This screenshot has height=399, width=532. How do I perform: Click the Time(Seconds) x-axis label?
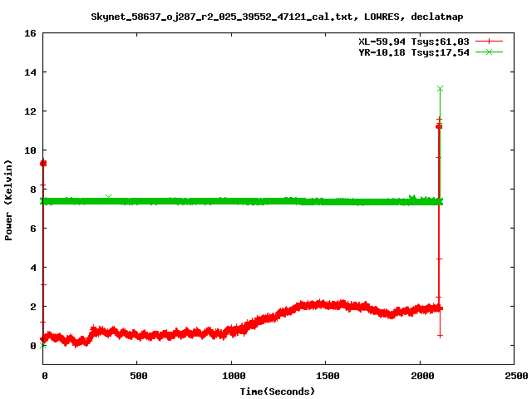point(277,392)
